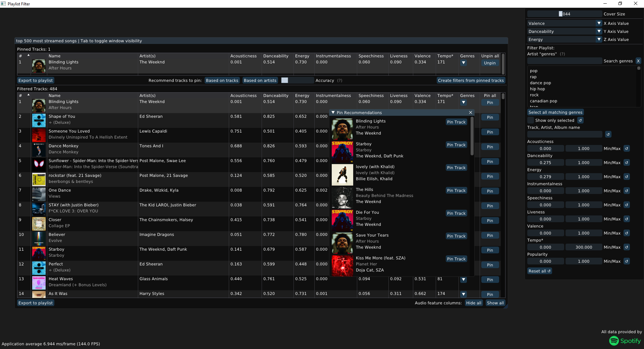The height and width of the screenshot is (349, 644).
Task: Recommend tracks Based on artists
Action: click(260, 80)
